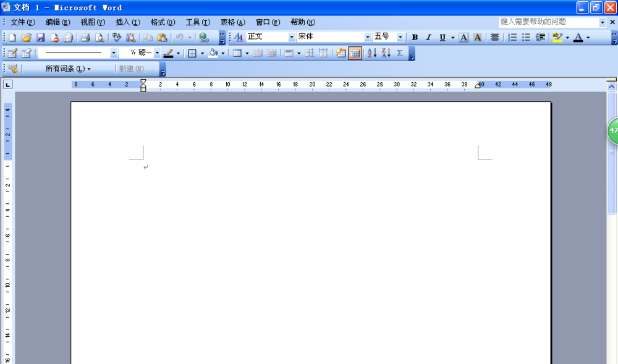Undo the last action
The image size is (618, 364).
coord(179,38)
